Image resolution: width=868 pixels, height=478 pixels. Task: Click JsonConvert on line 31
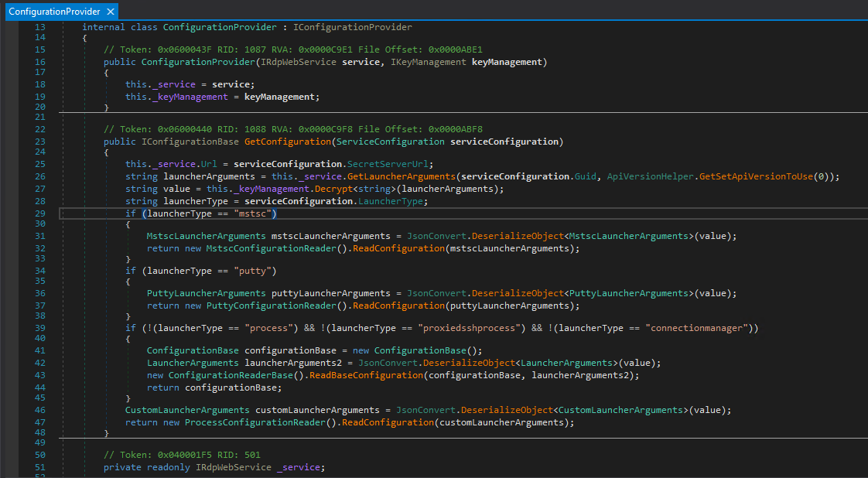point(437,236)
